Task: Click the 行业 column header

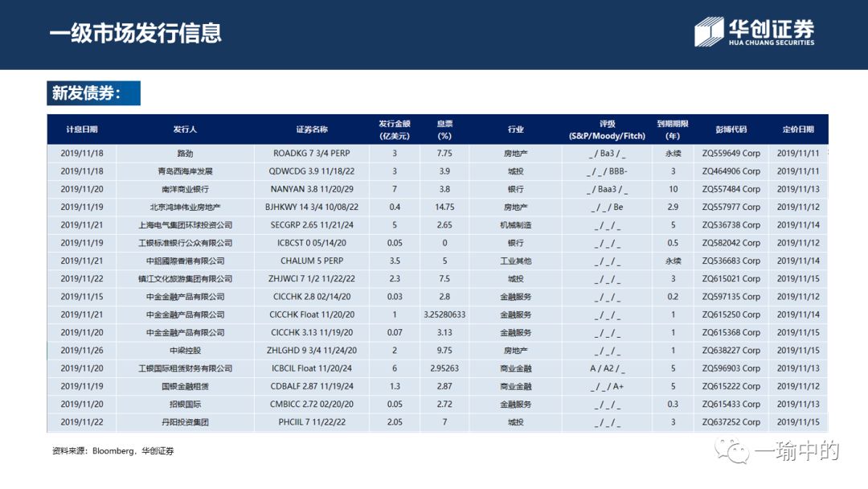Action: (515, 129)
